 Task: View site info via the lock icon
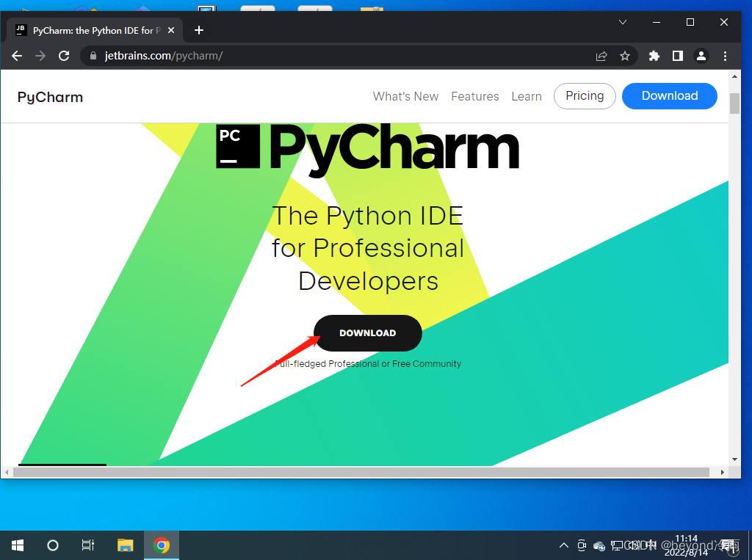(x=93, y=56)
